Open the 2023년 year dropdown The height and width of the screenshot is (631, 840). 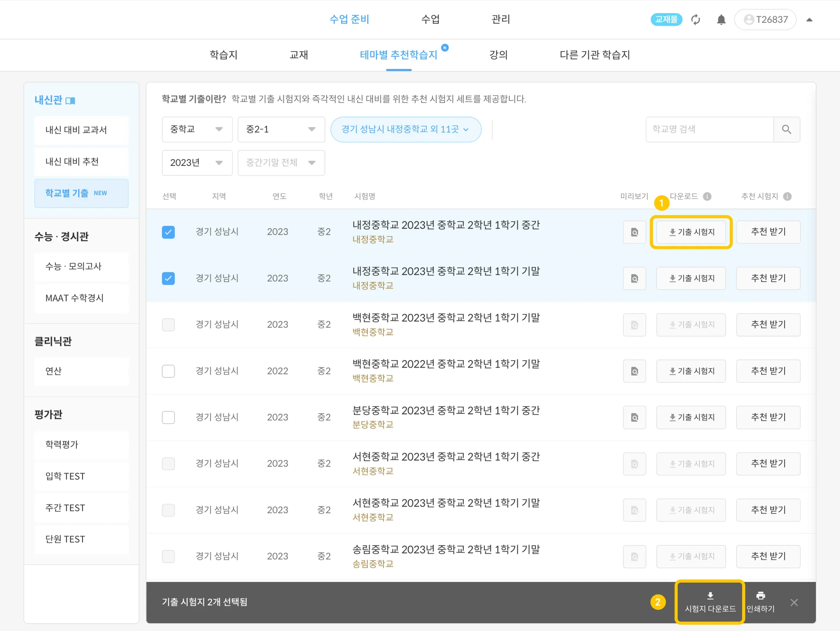click(197, 163)
